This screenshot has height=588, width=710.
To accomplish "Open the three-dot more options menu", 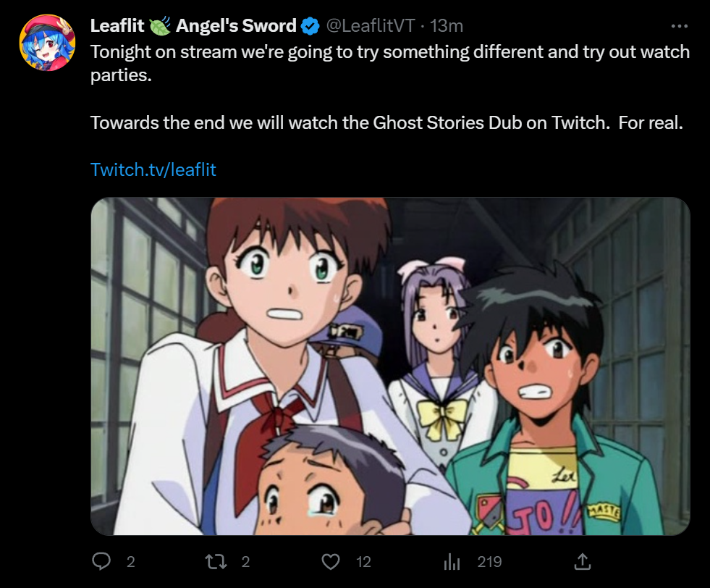I will pos(679,26).
